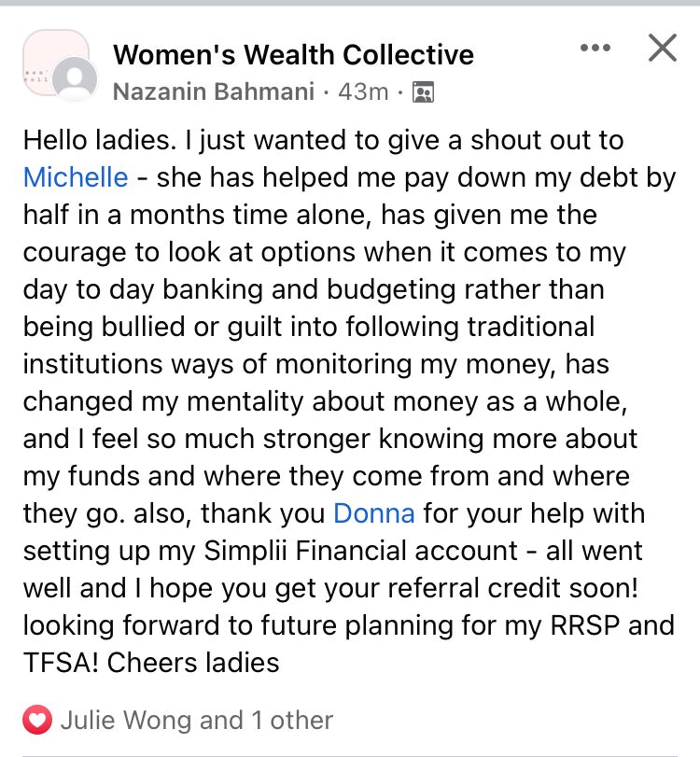This screenshot has width=700, height=757.
Task: Open author name Nazanin Bahmani
Action: pyautogui.click(x=213, y=92)
